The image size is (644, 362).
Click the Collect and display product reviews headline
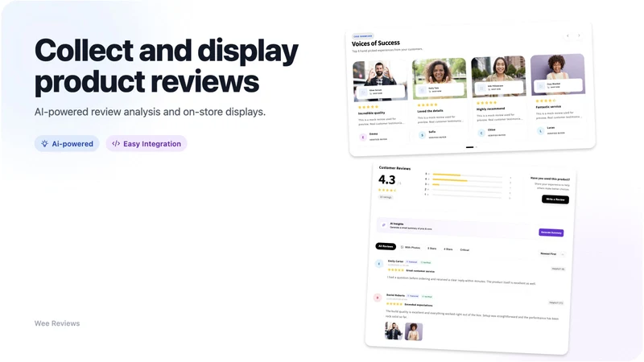click(167, 66)
